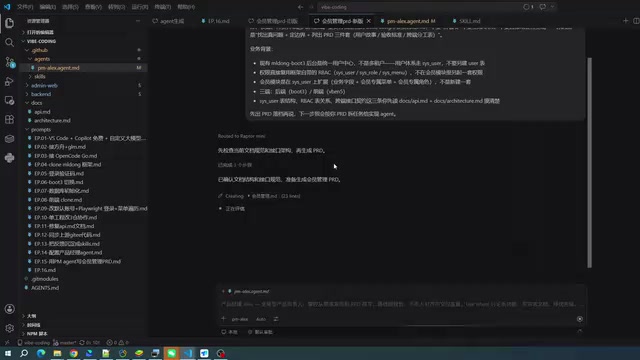This screenshot has height=360, width=640.
Task: Open the Source Control view
Action: coord(9,62)
